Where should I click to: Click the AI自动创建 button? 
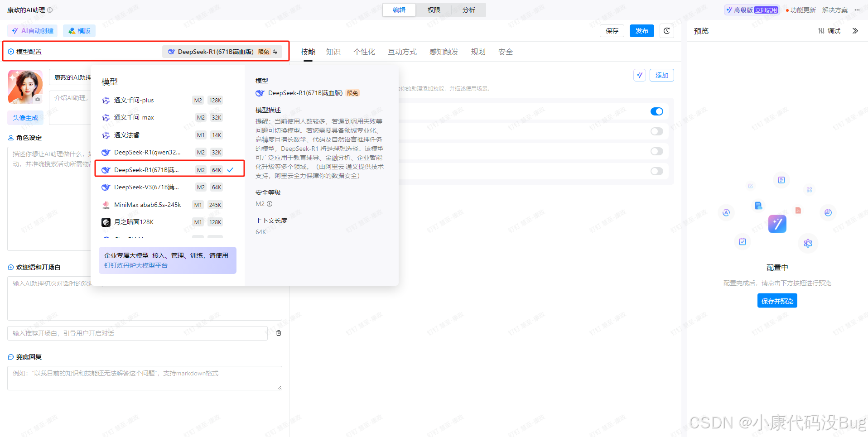coord(33,31)
